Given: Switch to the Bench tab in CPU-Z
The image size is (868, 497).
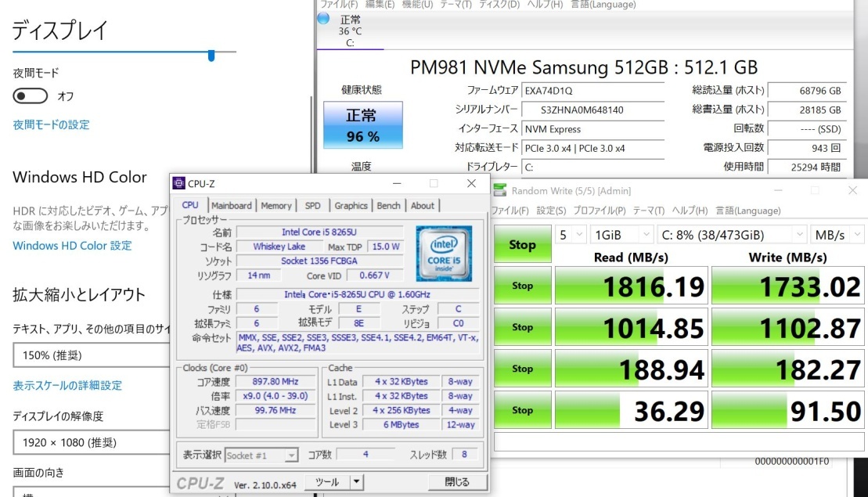Looking at the screenshot, I should pyautogui.click(x=389, y=205).
